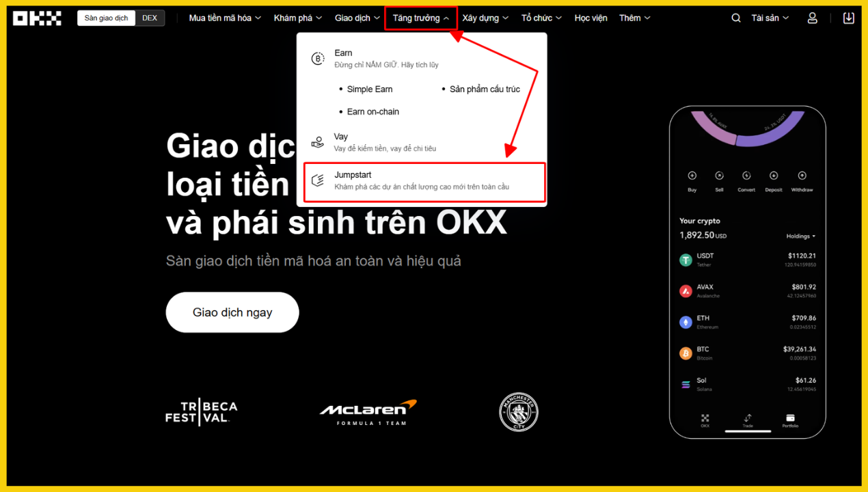Tap the Buy icon on phone mockup
Screen dimensions: 868x492
pyautogui.click(x=692, y=176)
